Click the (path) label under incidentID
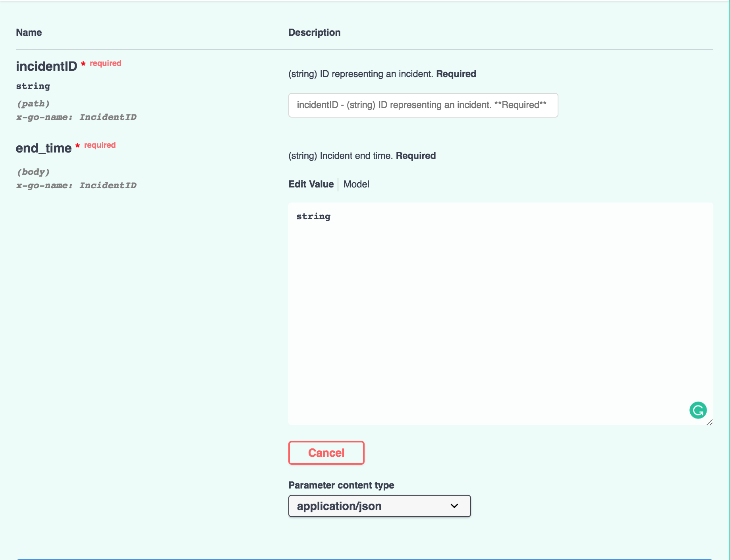The height and width of the screenshot is (560, 730). click(33, 104)
